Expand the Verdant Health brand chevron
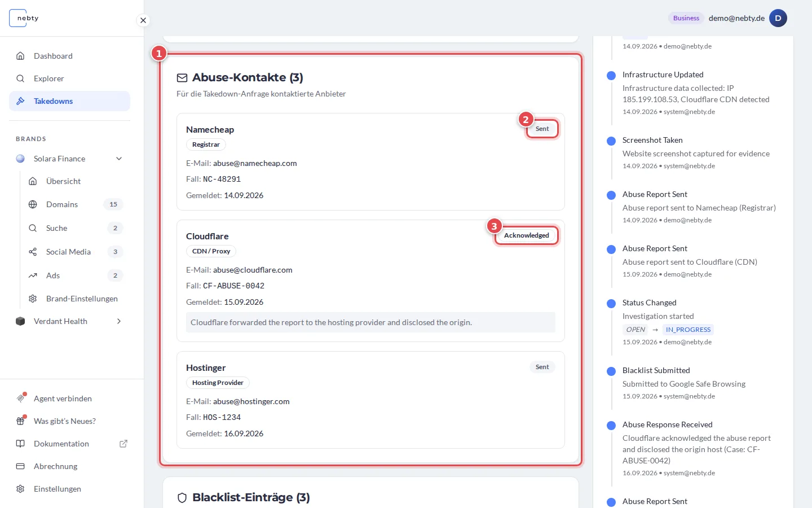This screenshot has height=508, width=812. coord(119,321)
